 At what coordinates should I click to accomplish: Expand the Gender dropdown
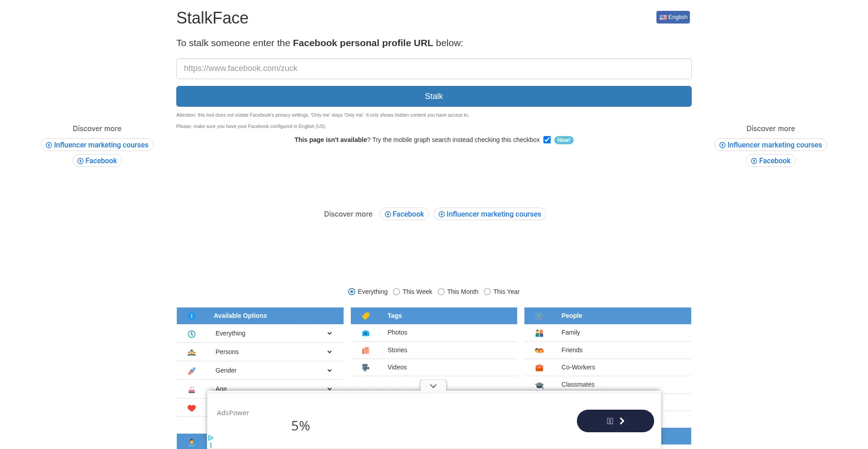(329, 370)
